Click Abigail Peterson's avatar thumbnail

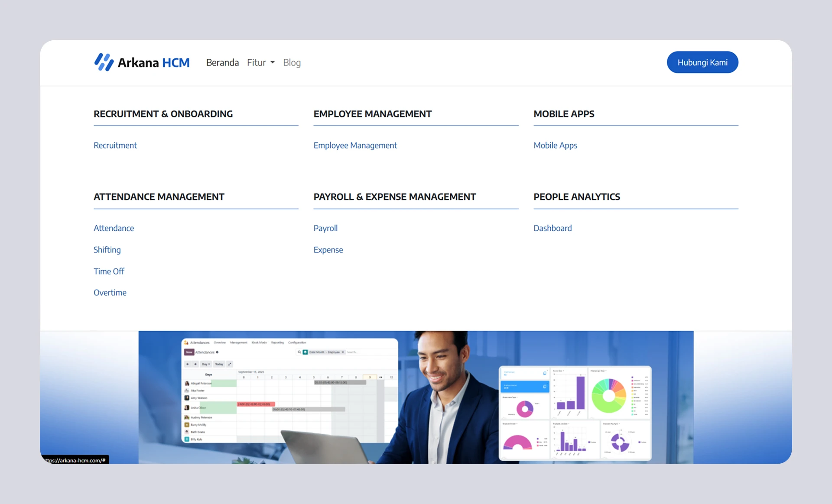point(186,384)
